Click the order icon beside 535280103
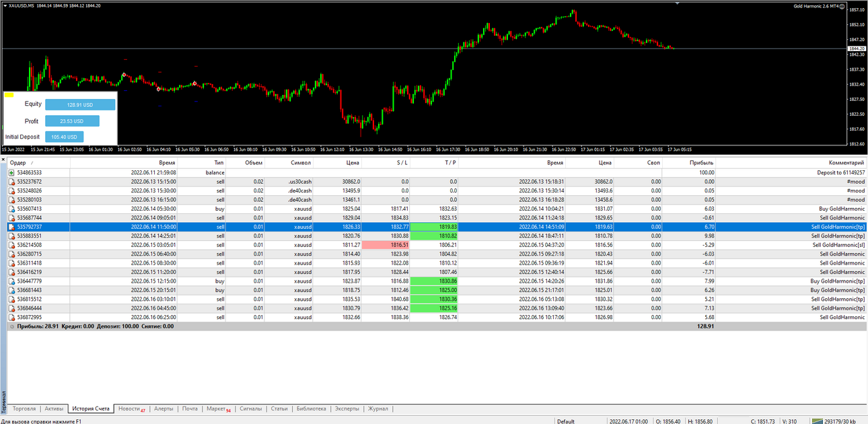This screenshot has width=868, height=424. [x=11, y=200]
